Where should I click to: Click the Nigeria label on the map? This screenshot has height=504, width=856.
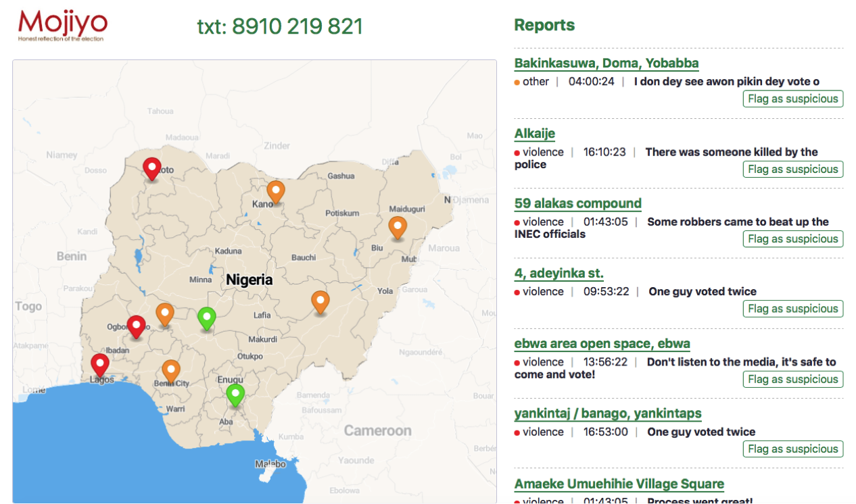click(x=249, y=280)
